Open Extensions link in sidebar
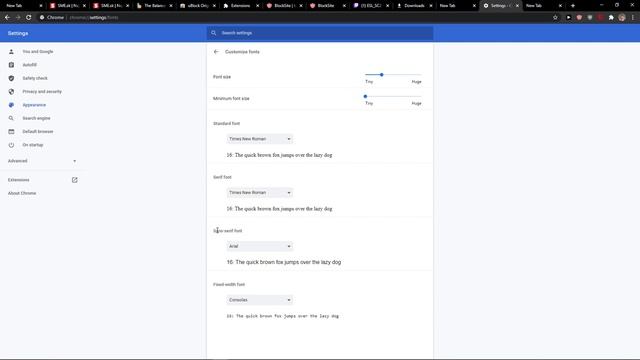 18,180
